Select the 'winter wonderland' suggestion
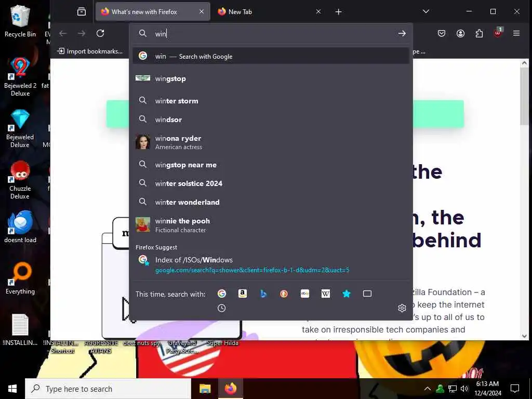 tap(271, 202)
